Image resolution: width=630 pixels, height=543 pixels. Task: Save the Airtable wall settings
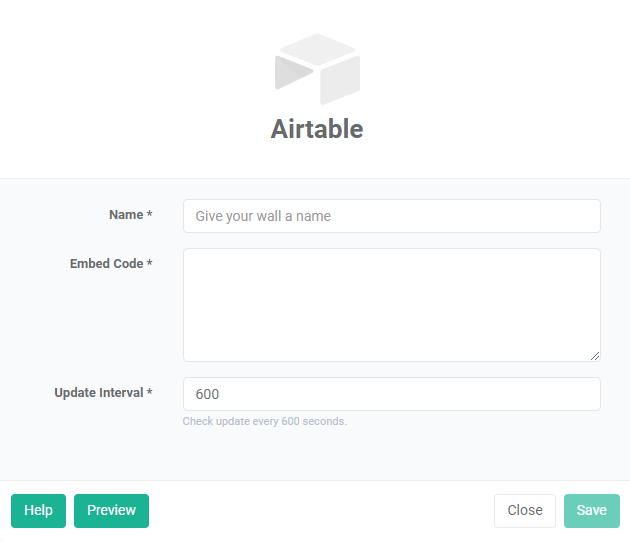coord(591,510)
